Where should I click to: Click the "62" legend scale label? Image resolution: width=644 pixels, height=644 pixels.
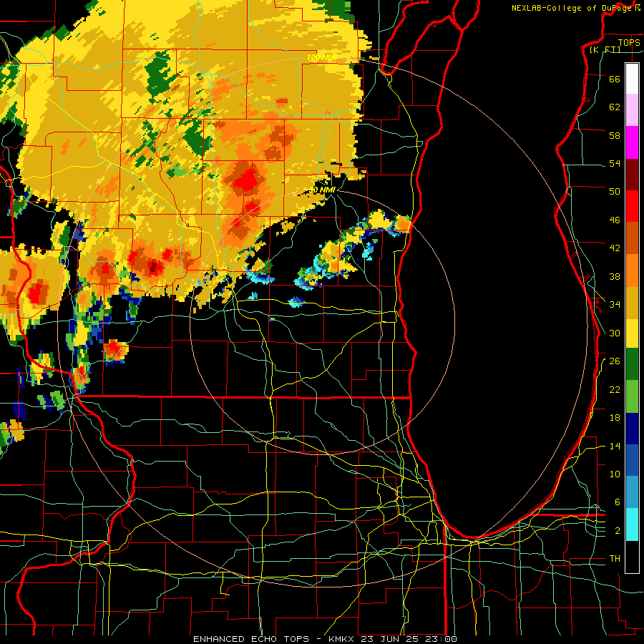tap(615, 107)
